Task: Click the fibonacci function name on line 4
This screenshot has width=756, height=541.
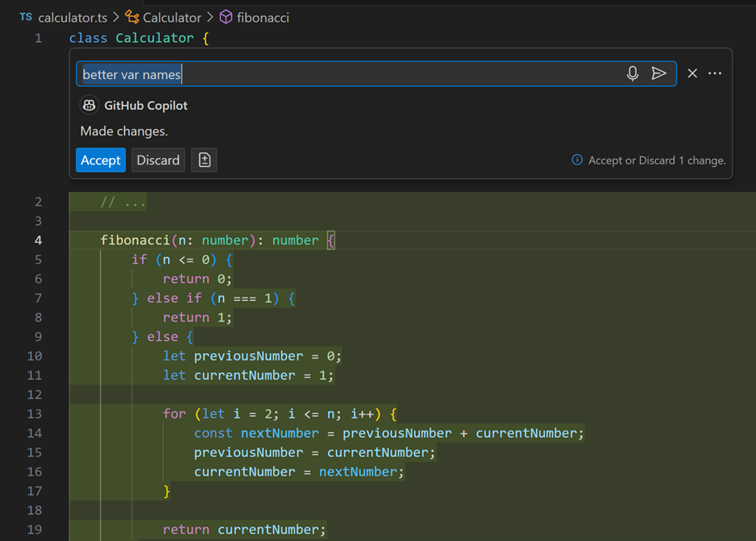Action: pos(135,240)
